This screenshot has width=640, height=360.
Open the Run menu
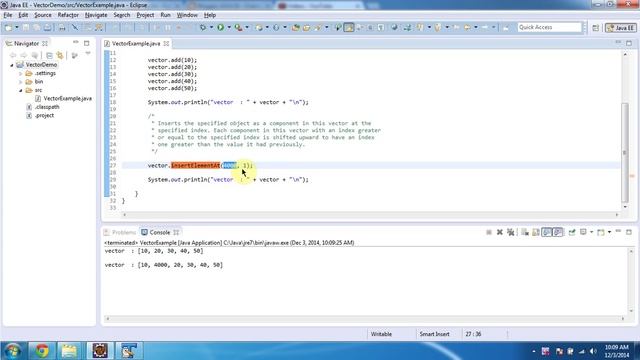click(x=165, y=15)
